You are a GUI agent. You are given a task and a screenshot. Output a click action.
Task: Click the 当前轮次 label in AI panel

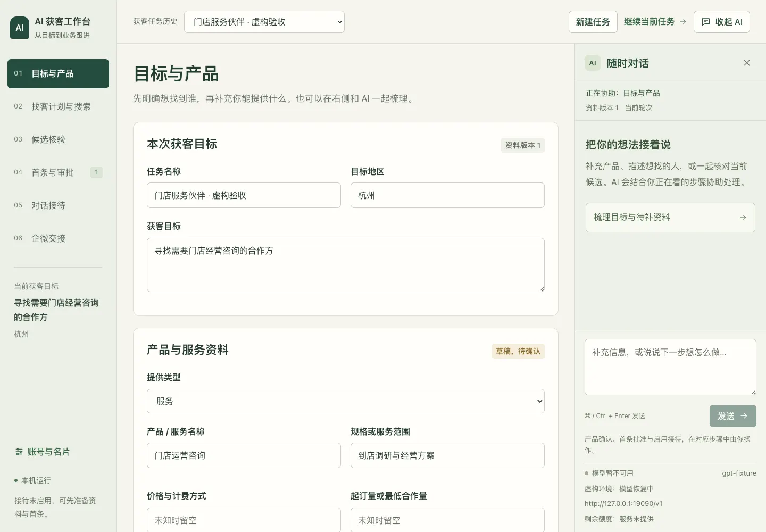(x=638, y=107)
